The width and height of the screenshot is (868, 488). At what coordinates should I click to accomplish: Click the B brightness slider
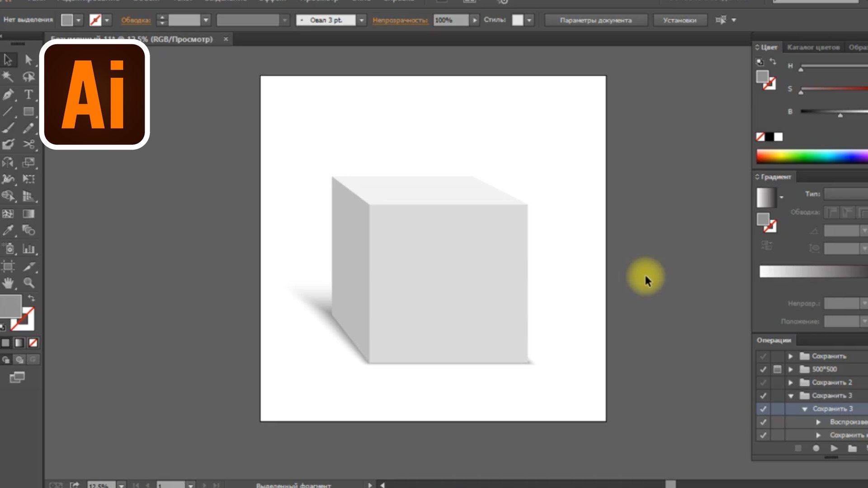834,112
